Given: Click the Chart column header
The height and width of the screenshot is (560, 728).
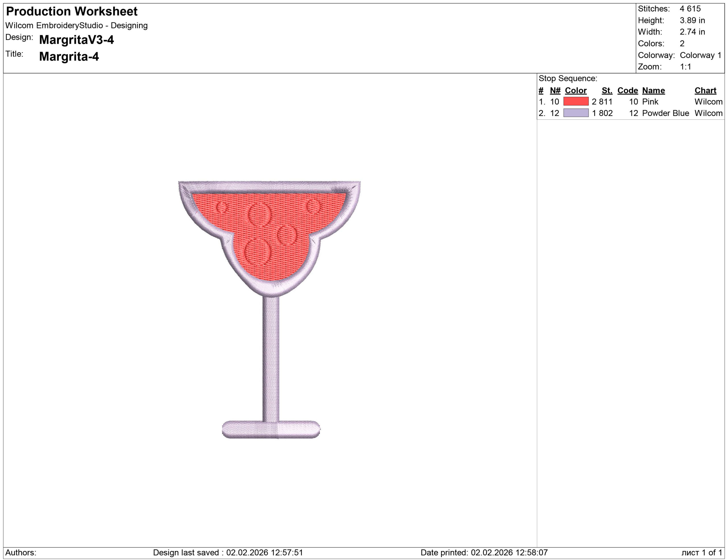Looking at the screenshot, I should coord(705,90).
